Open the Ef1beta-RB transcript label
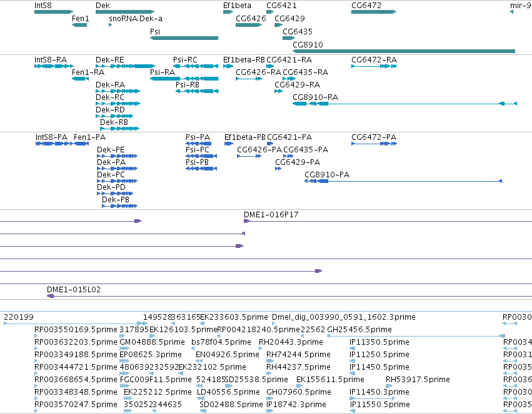This screenshot has width=532, height=414. point(244,60)
